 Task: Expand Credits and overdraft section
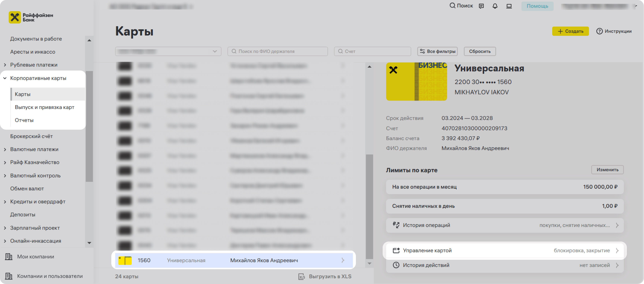click(x=5, y=202)
